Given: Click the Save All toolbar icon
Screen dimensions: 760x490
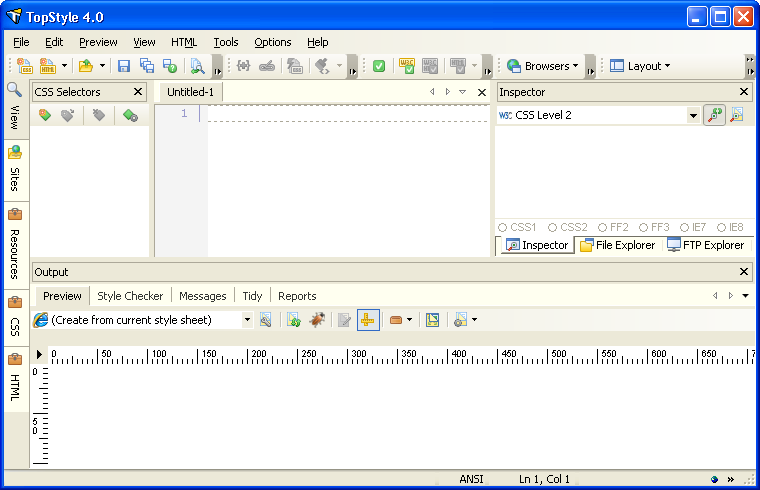Looking at the screenshot, I should point(147,66).
